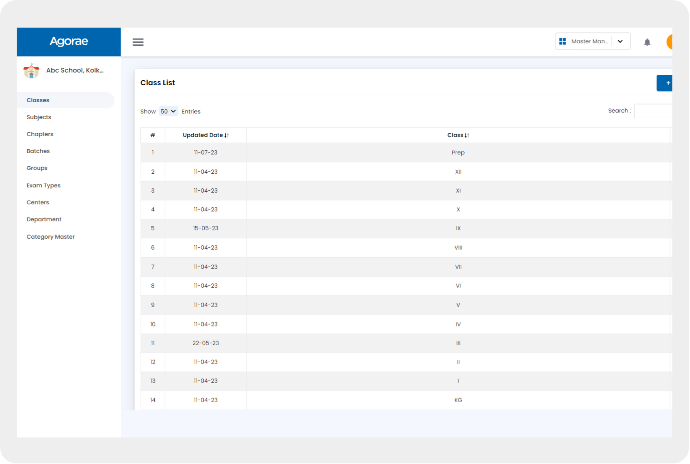
Task: Open Subjects in the sidebar
Action: [39, 117]
